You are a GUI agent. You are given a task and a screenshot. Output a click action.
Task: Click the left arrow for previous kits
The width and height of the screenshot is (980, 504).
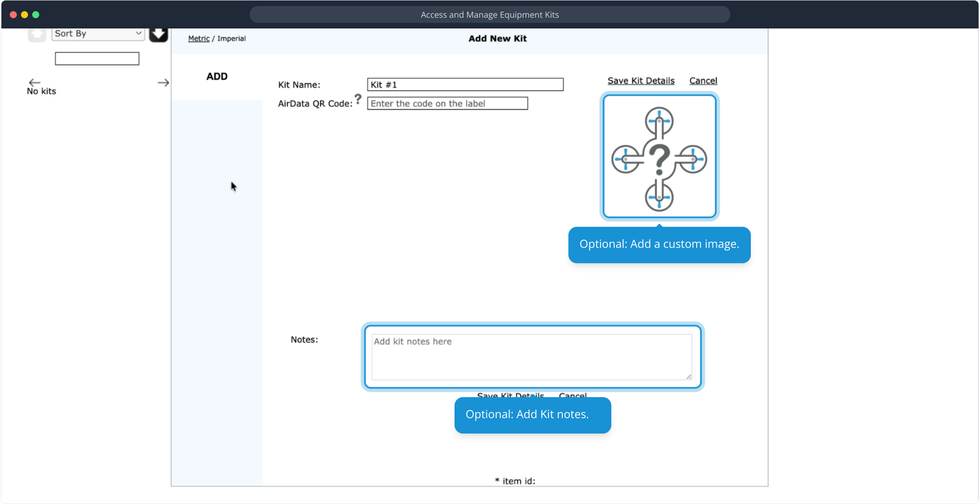pos(35,82)
